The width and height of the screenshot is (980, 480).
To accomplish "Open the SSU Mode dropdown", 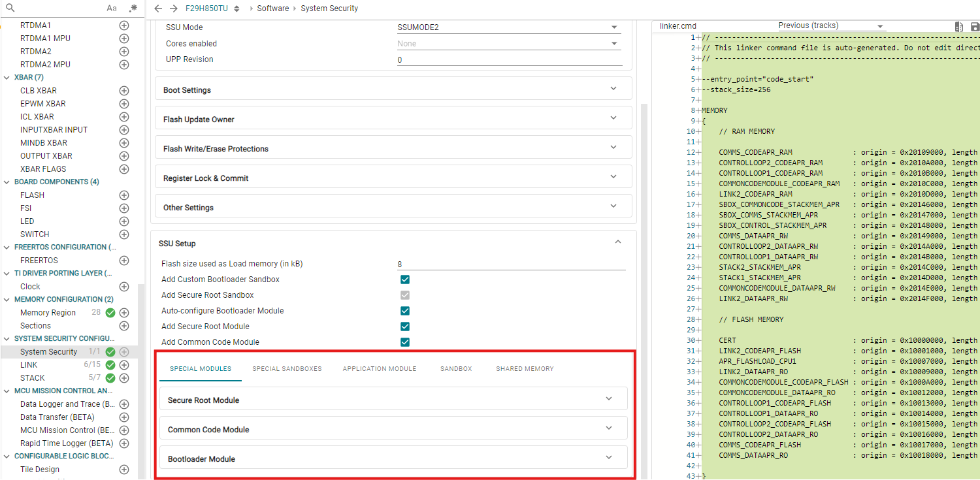I will [x=509, y=27].
